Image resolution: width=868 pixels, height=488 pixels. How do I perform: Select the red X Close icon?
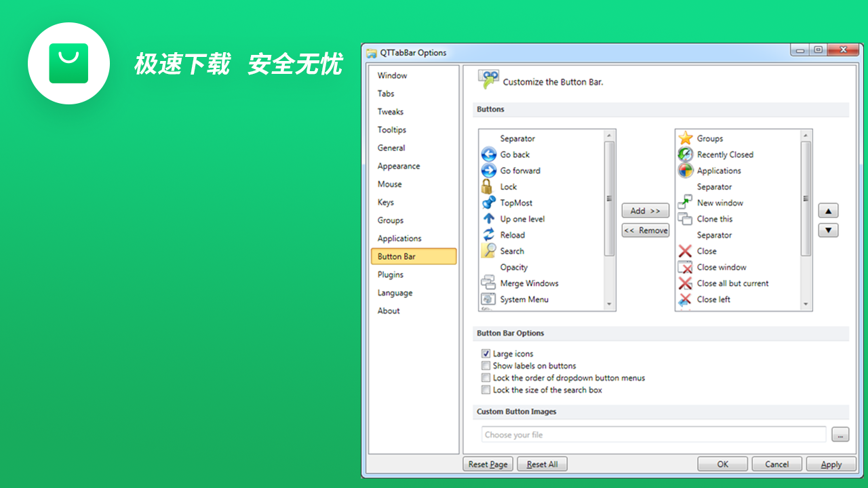coord(686,251)
